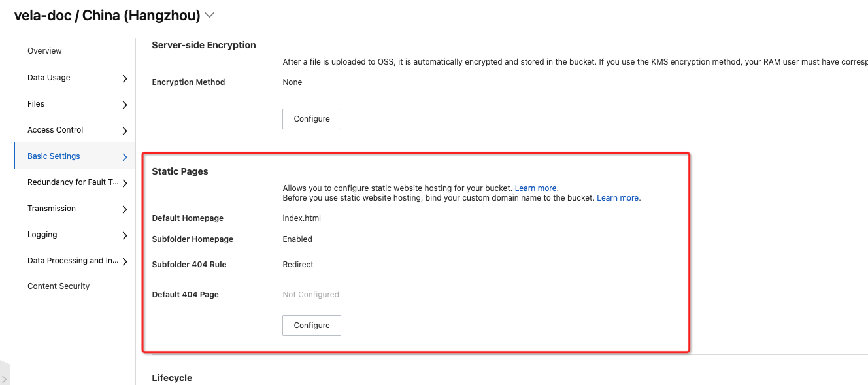Image resolution: width=868 pixels, height=385 pixels.
Task: Expand Data Processing and Intelligence arrow
Action: pyautogui.click(x=125, y=261)
